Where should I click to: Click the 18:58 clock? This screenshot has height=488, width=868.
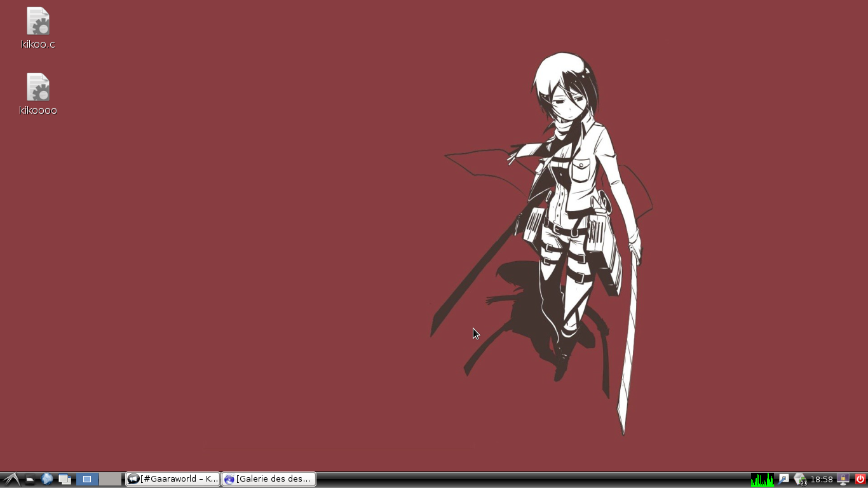point(822,480)
